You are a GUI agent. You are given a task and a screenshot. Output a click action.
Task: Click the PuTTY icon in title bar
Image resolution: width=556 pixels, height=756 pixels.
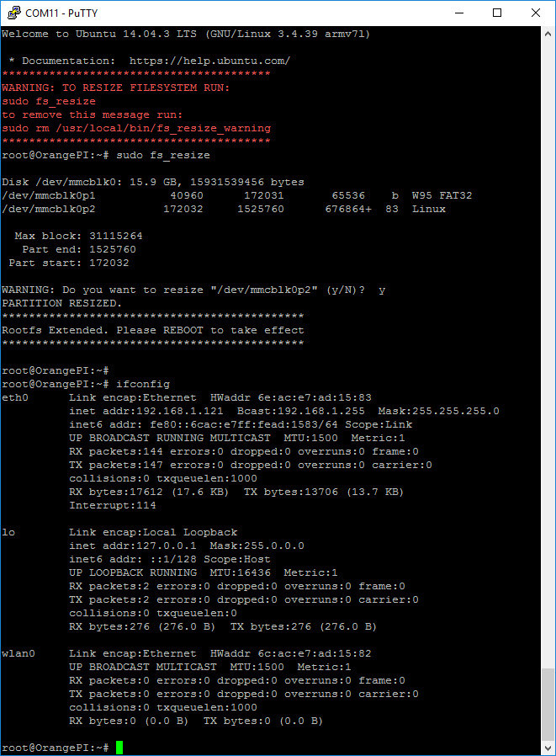[x=14, y=13]
